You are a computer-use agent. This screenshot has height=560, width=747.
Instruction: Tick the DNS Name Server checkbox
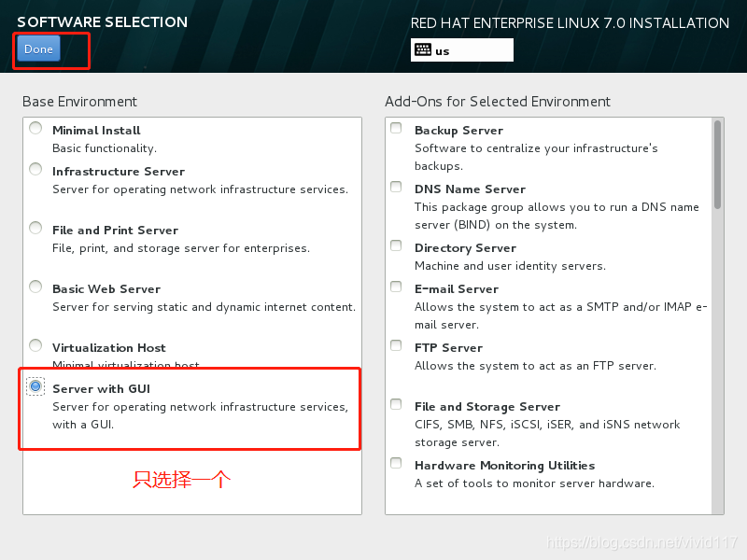(x=396, y=187)
